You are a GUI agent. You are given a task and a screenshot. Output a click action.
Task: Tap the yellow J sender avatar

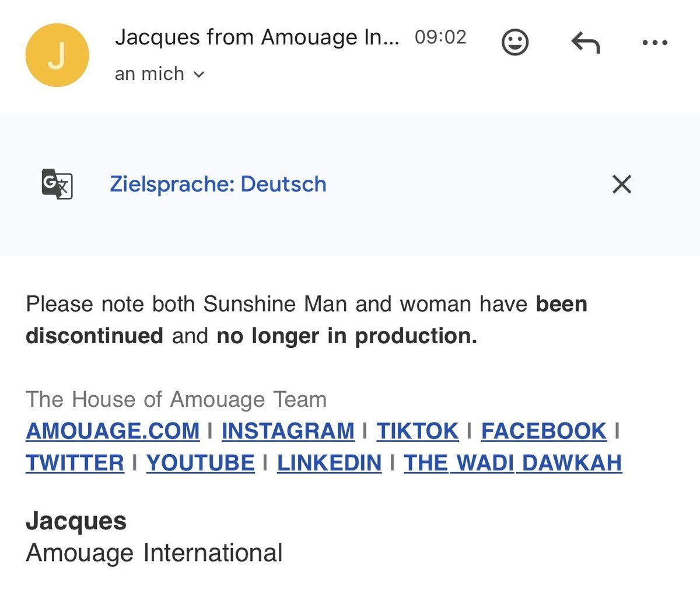[57, 55]
